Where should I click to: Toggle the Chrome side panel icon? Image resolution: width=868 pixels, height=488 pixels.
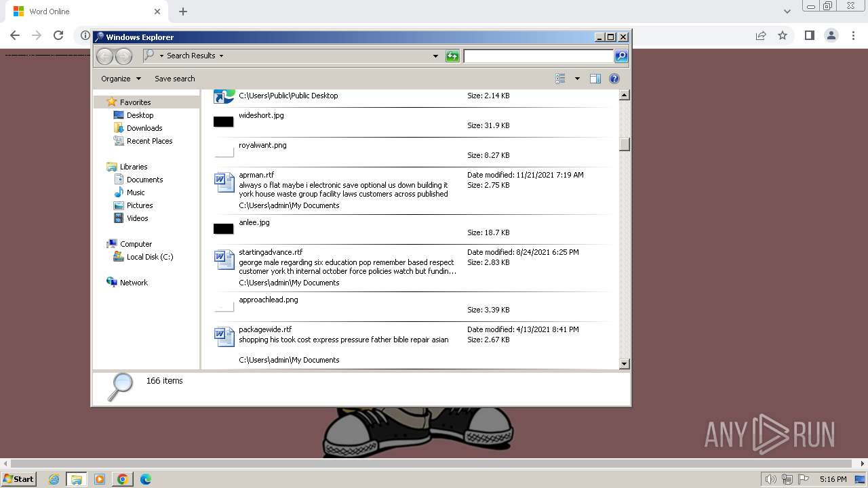point(809,35)
